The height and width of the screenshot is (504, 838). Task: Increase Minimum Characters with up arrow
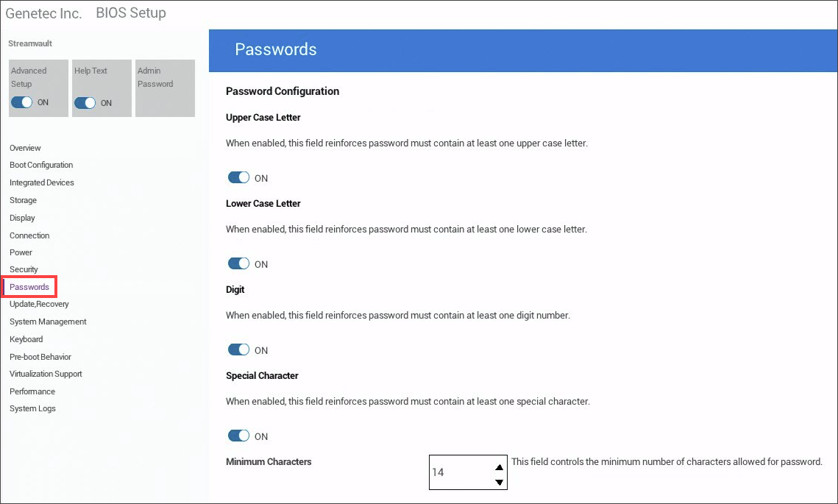(x=499, y=466)
